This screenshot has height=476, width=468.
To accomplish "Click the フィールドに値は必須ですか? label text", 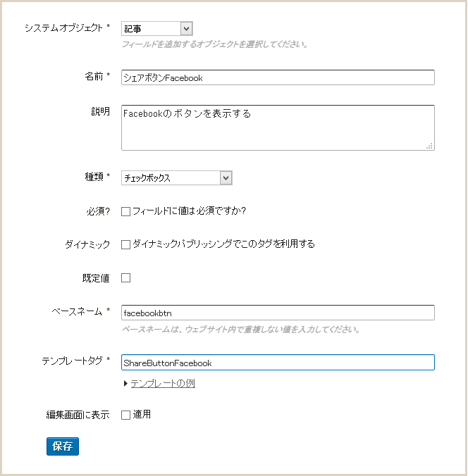I will click(x=189, y=211).
